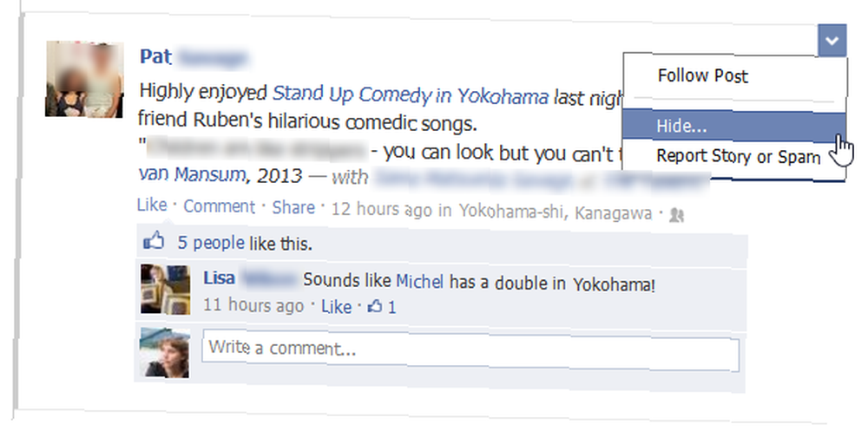Like Pat's post

click(152, 205)
